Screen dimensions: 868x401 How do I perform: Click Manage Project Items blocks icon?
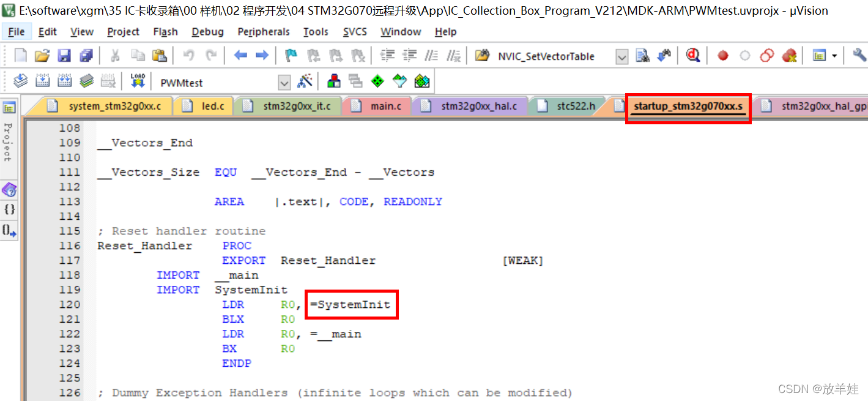coord(334,81)
